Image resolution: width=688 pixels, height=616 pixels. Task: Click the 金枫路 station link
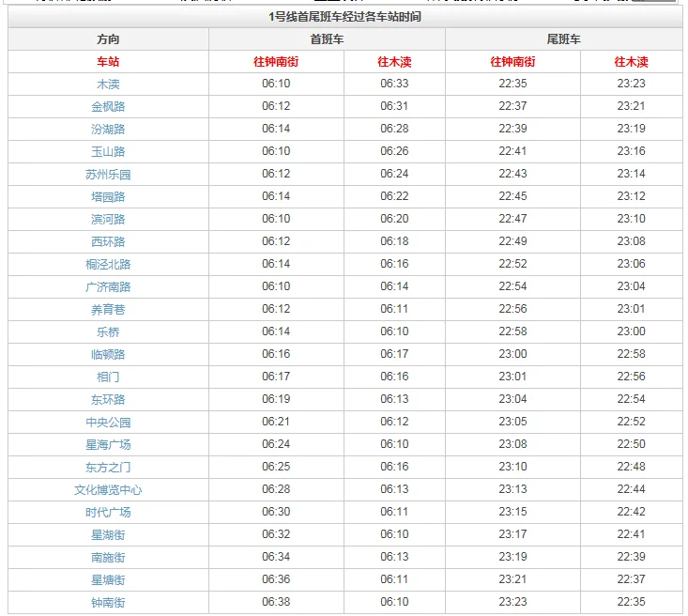point(108,106)
